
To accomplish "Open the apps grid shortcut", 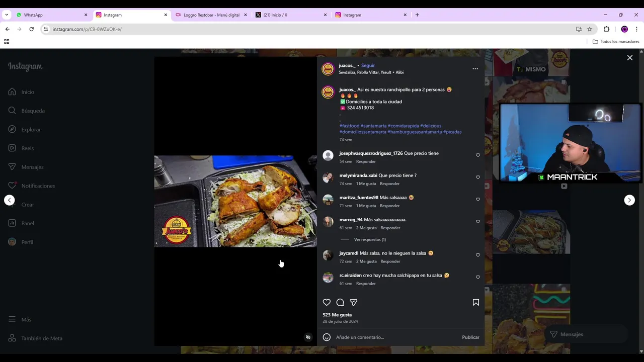I will (7, 42).
